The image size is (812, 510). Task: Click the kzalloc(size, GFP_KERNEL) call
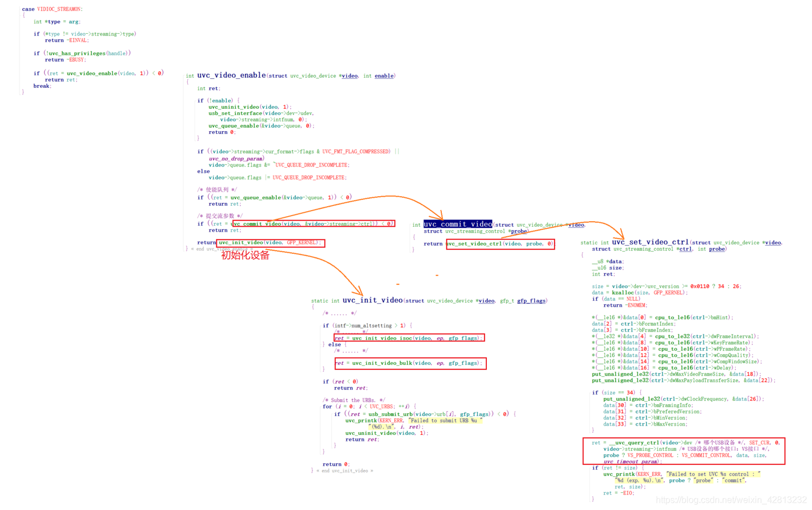click(x=649, y=293)
